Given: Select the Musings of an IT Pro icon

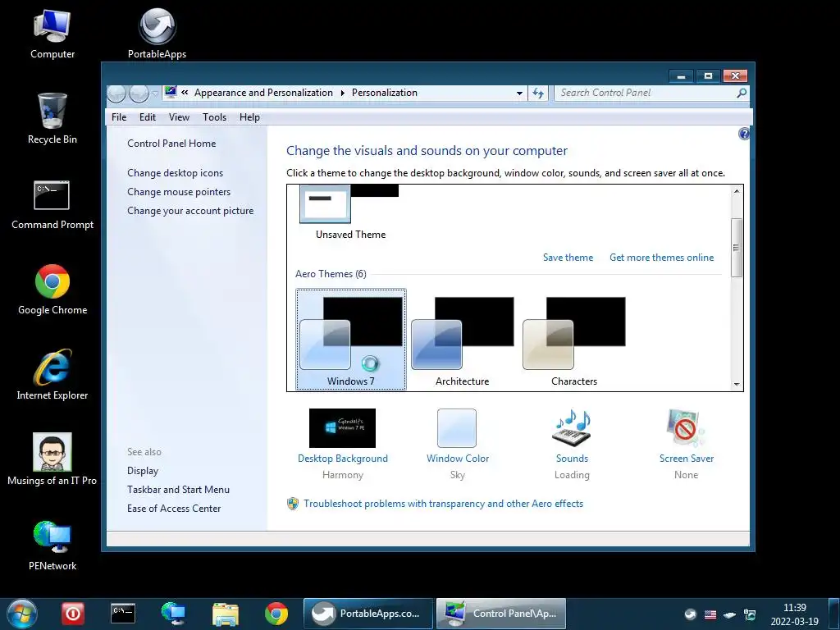Looking at the screenshot, I should tap(52, 459).
